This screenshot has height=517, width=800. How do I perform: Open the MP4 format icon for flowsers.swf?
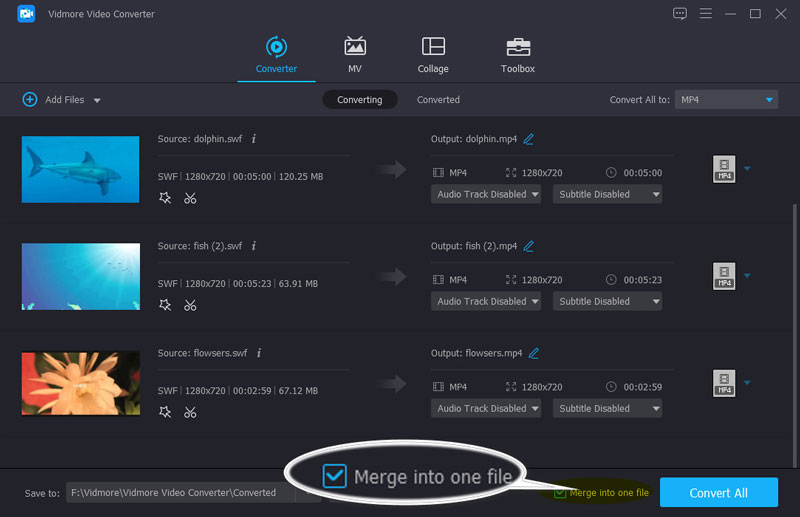pos(724,383)
